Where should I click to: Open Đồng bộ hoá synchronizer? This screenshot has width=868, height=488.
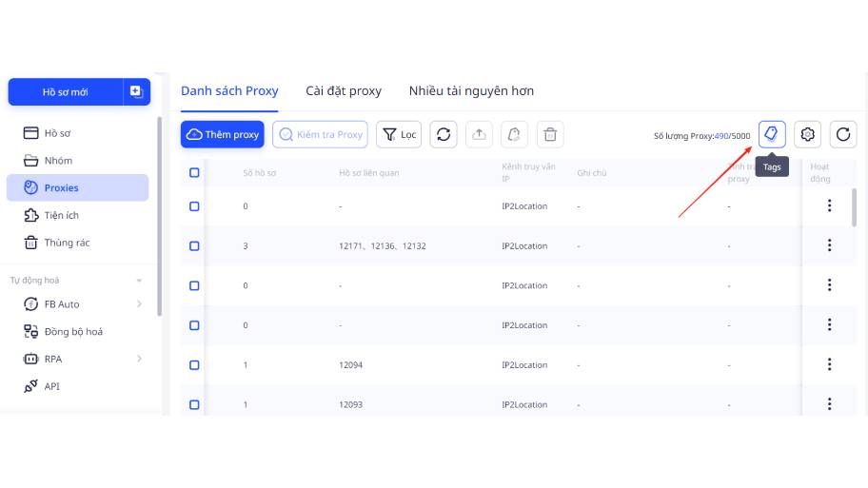pyautogui.click(x=77, y=331)
